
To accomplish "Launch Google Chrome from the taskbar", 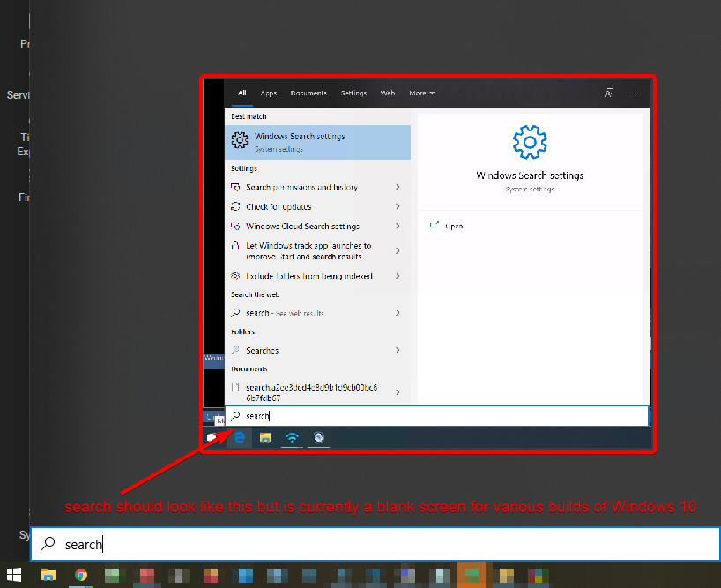I will [x=81, y=574].
